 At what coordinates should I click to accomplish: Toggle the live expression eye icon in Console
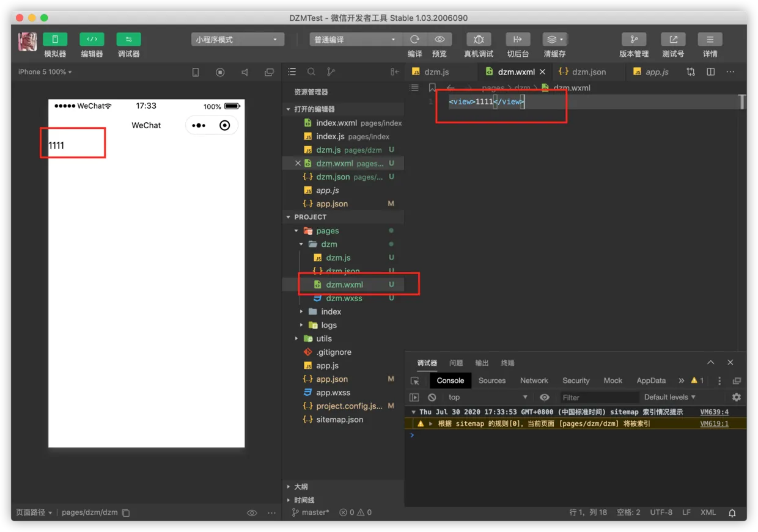click(544, 397)
